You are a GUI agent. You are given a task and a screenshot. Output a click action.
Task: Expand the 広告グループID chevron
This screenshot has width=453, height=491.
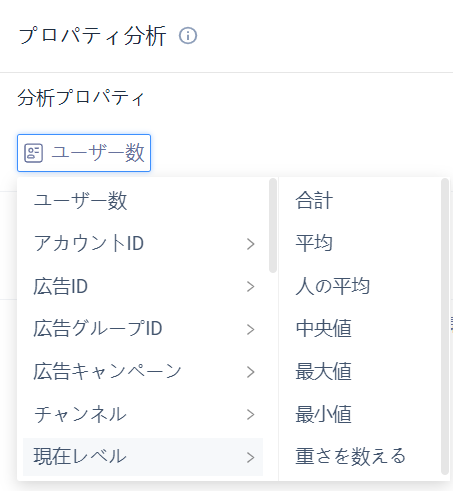pos(251,329)
